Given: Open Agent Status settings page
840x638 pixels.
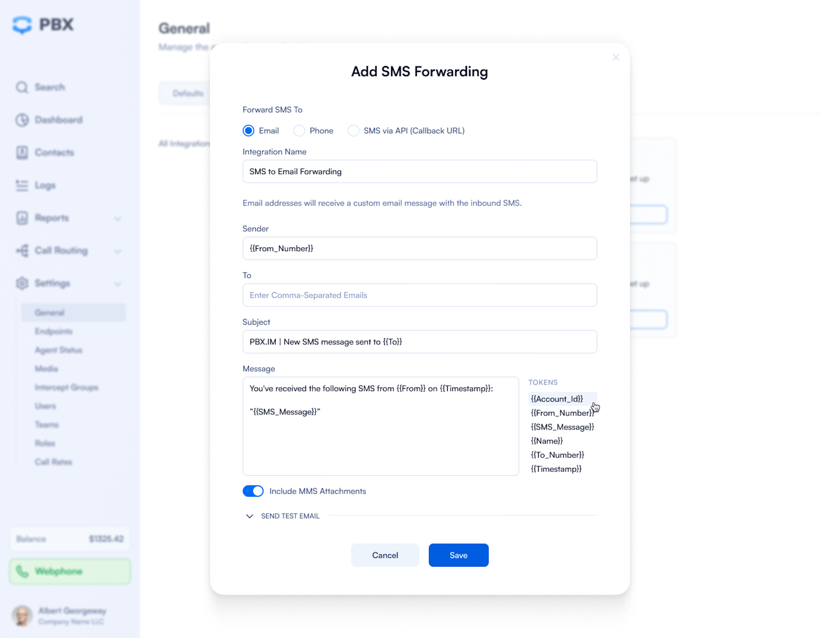Looking at the screenshot, I should click(x=58, y=350).
